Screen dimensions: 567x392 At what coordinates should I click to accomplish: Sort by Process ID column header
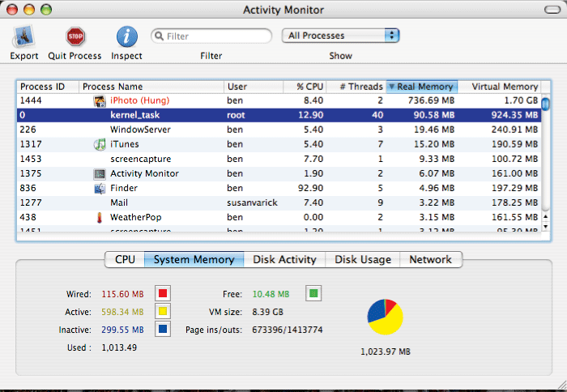[x=48, y=87]
